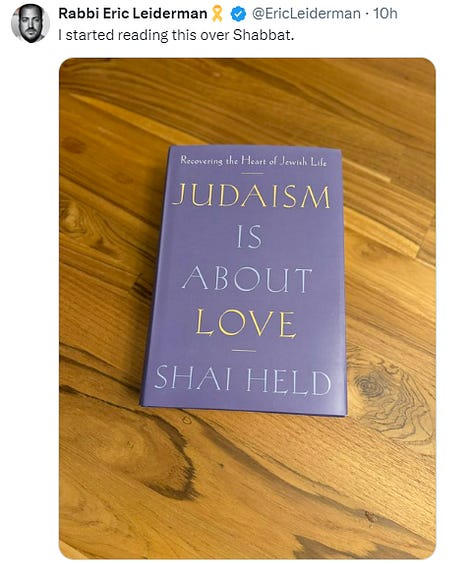This screenshot has width=474, height=564.
Task: Click the short divider line above SHAI HELD
Action: tap(244, 351)
